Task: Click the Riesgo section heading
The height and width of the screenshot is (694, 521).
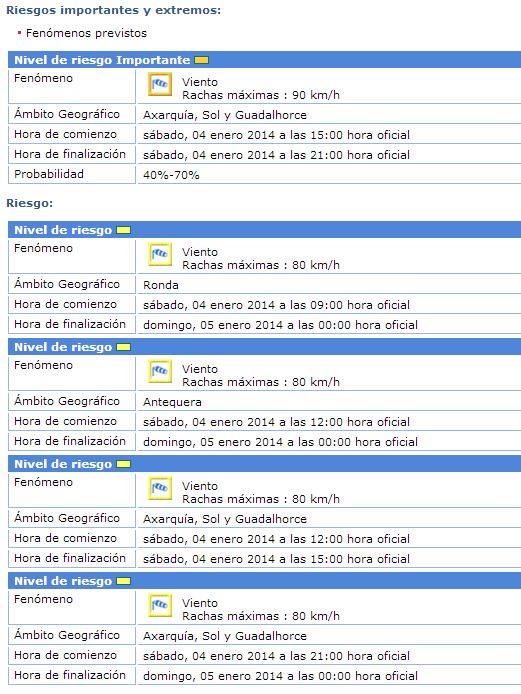Action: click(x=29, y=203)
